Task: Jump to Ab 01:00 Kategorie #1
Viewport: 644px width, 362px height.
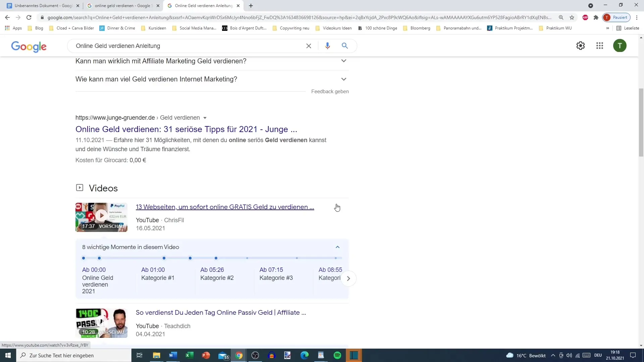Action: [x=158, y=274]
